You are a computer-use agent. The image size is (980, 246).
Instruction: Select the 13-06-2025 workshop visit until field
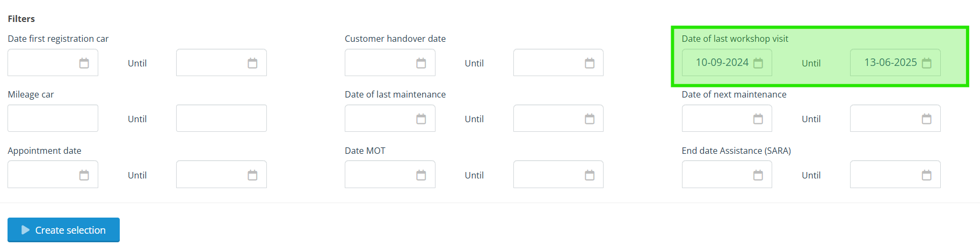[x=895, y=63]
